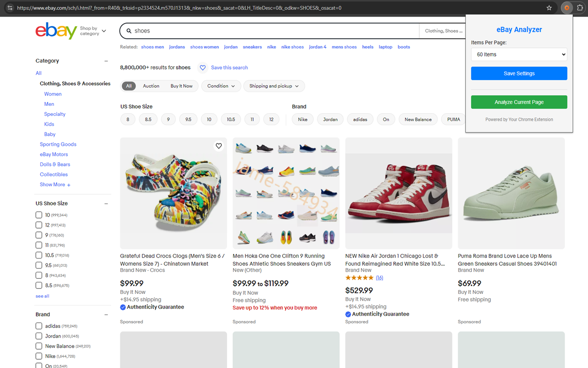Image resolution: width=588 pixels, height=368 pixels.
Task: Check the size 9.5 filter checkbox
Action: tap(39, 265)
